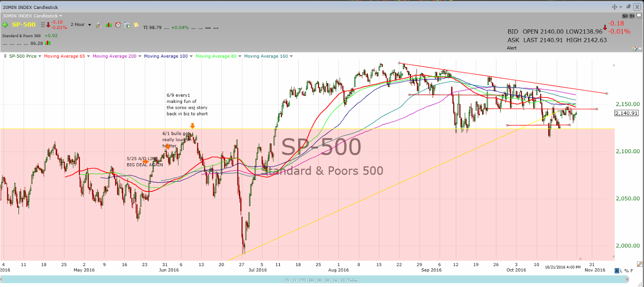Click the 86.28 value in header
The width and height of the screenshot is (644, 287).
[37, 43]
